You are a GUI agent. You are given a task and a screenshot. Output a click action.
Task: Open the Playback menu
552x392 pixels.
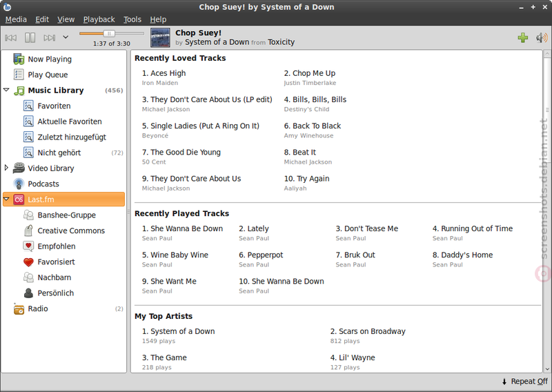99,19
